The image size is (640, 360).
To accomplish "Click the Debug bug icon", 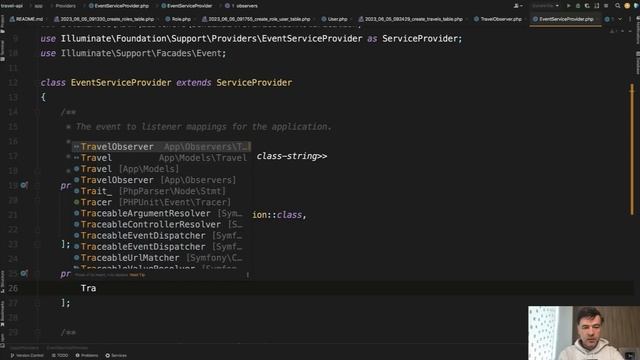I will [578, 6].
